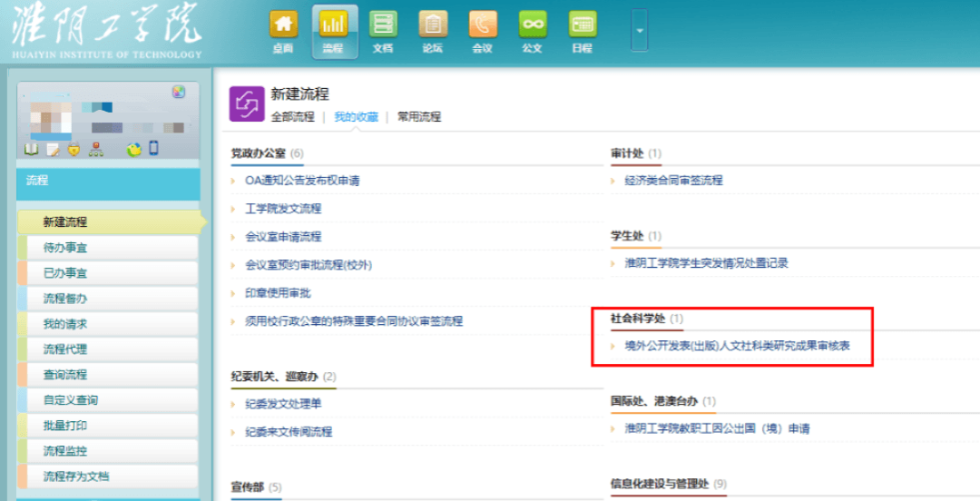Open the 经济类合同审签流程 link
The image size is (980, 501).
tap(673, 181)
